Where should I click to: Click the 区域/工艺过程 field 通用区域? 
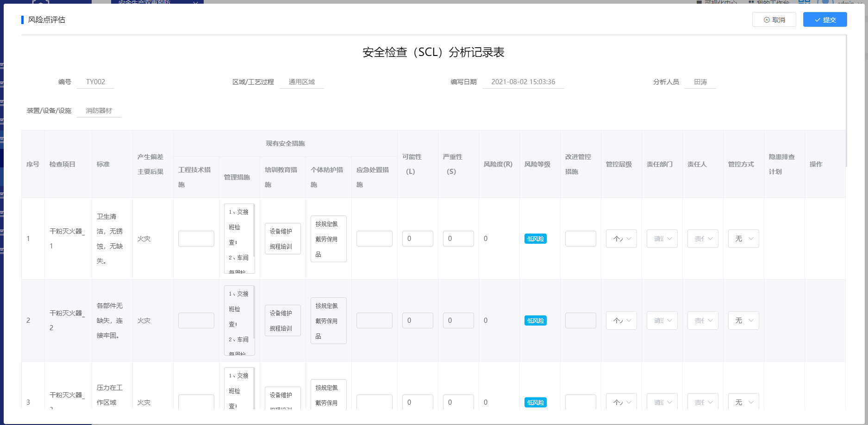[302, 82]
